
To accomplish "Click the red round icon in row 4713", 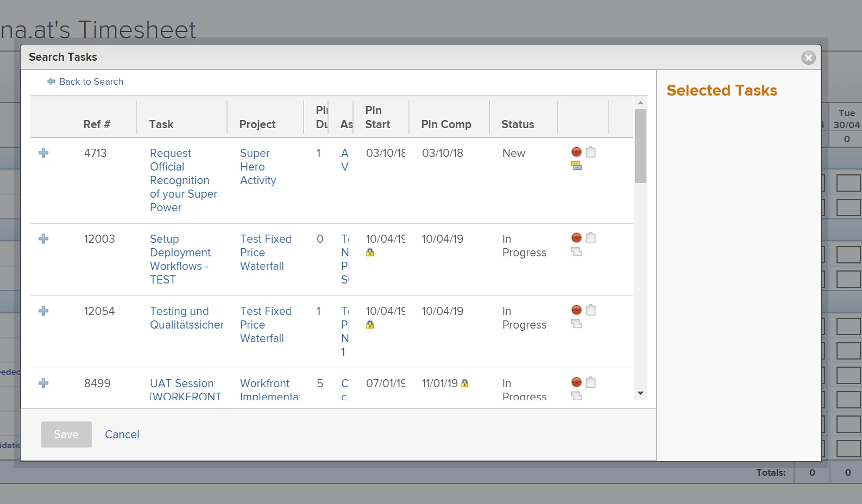I will (577, 152).
